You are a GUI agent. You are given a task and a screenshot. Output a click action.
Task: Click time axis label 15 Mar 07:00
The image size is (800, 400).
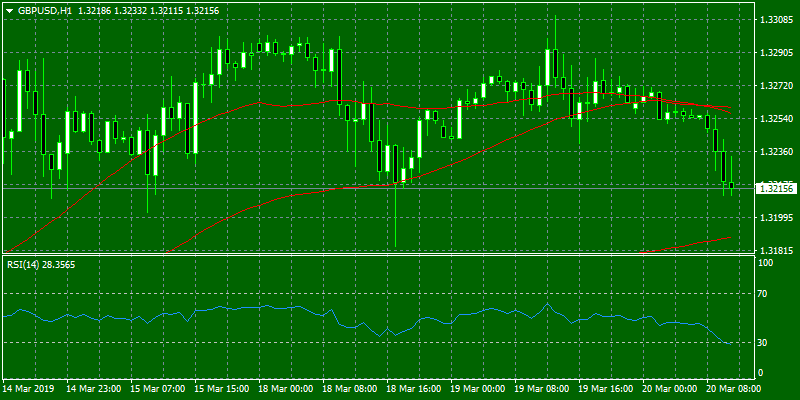pos(158,388)
